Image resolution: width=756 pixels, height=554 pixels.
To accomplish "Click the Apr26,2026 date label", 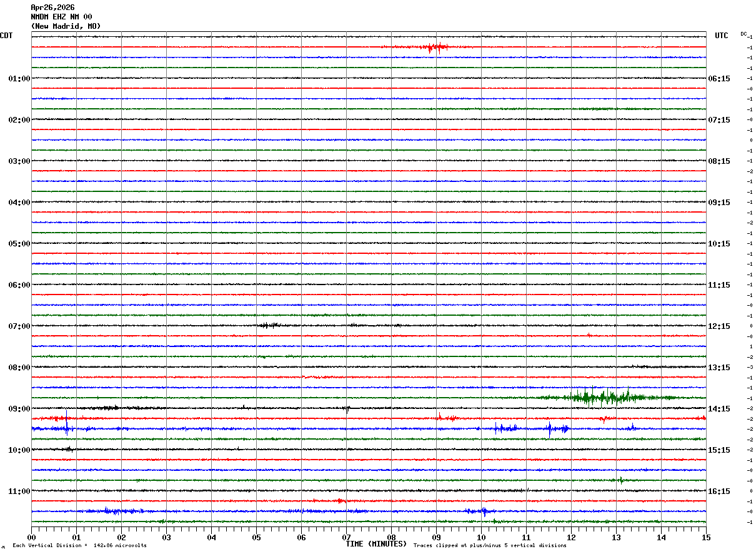I will [52, 8].
